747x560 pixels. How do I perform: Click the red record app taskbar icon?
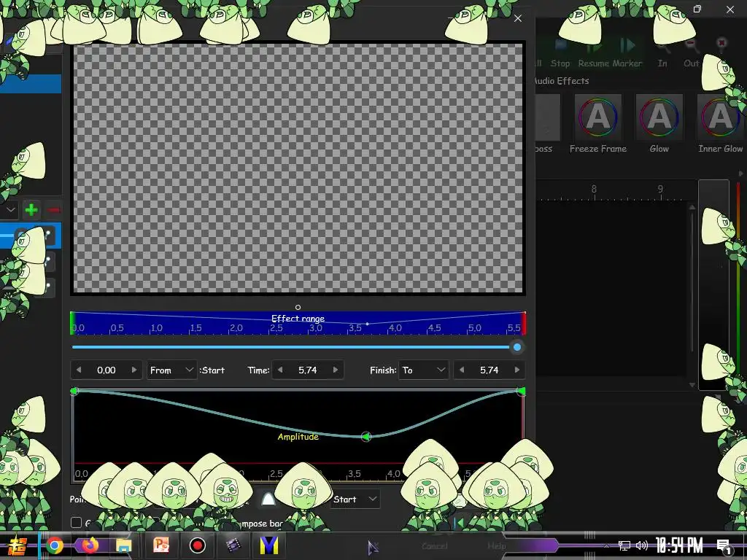point(197,545)
